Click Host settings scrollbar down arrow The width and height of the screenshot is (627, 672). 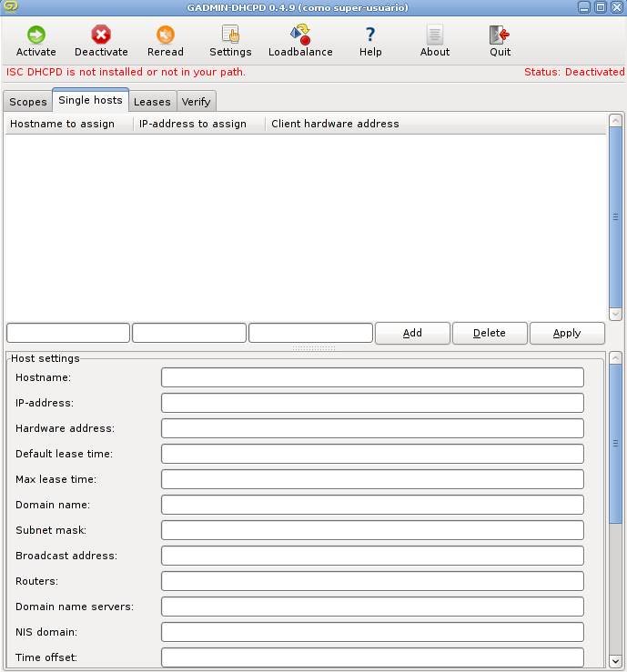pyautogui.click(x=615, y=661)
